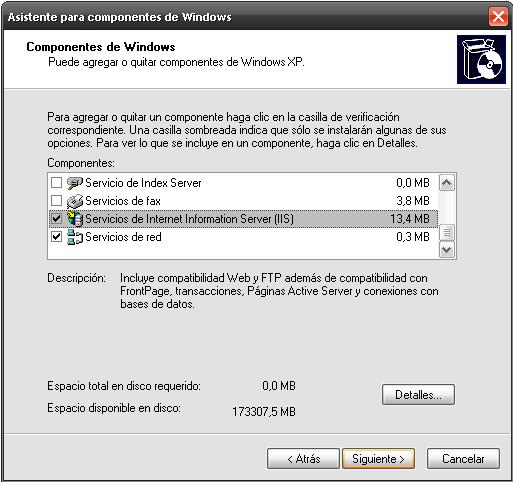The image size is (513, 482).
Task: Click the Windows components box-and-CD icon
Action: coord(481,59)
